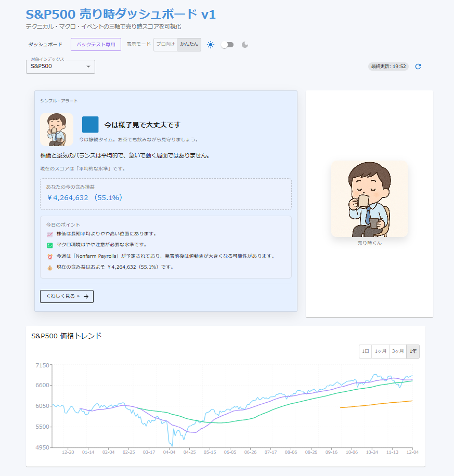The width and height of the screenshot is (454, 476).
Task: Click the alarm clock Nonfarm Payrolls icon
Action: click(50, 257)
